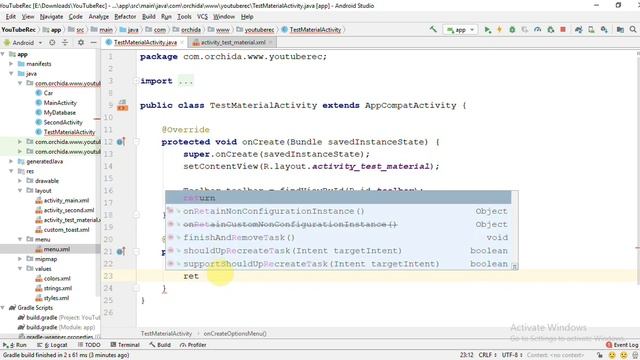Viewport: 640px width, 360px height.
Task: Open the VCS menu
Action: pos(202,17)
